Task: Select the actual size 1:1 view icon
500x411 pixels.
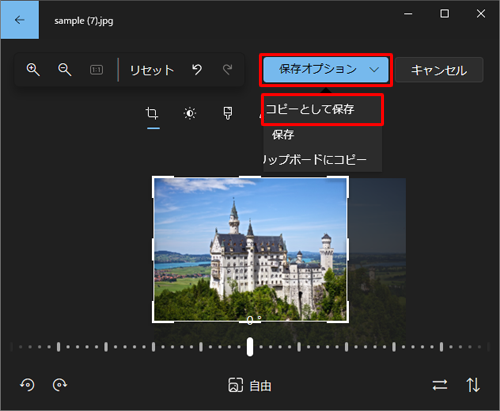Action: click(x=96, y=70)
